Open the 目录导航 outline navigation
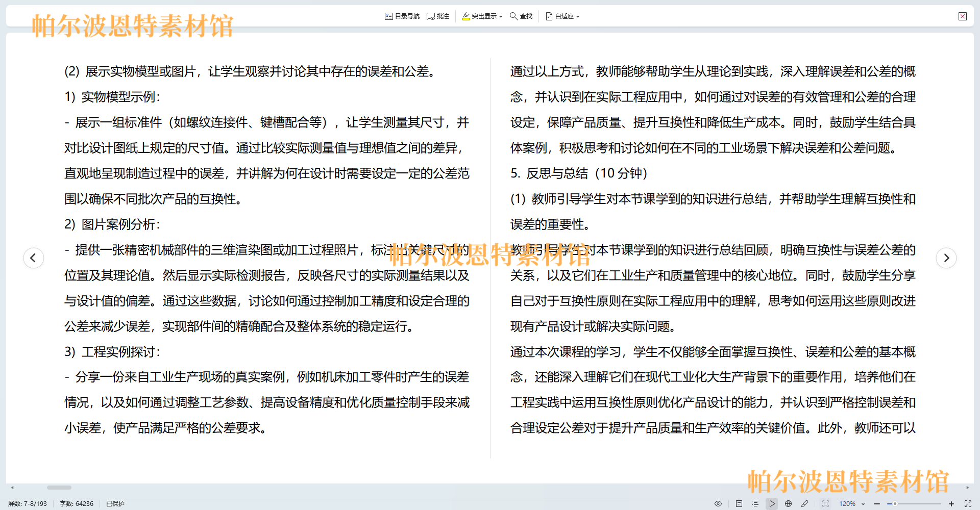Image resolution: width=980 pixels, height=510 pixels. pos(402,16)
